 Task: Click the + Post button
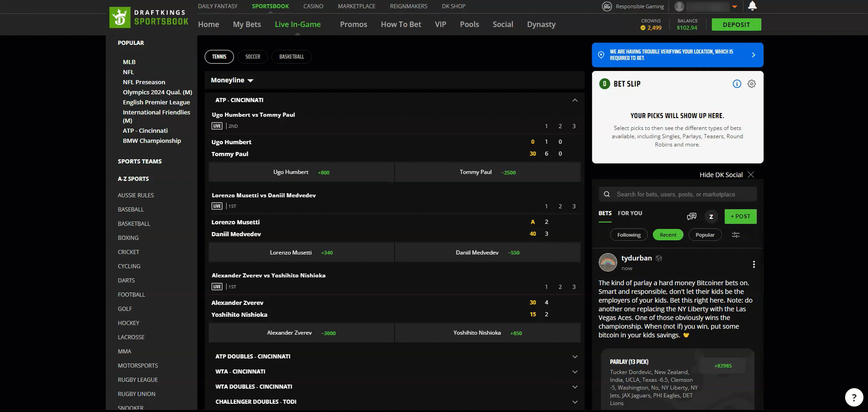coord(740,217)
